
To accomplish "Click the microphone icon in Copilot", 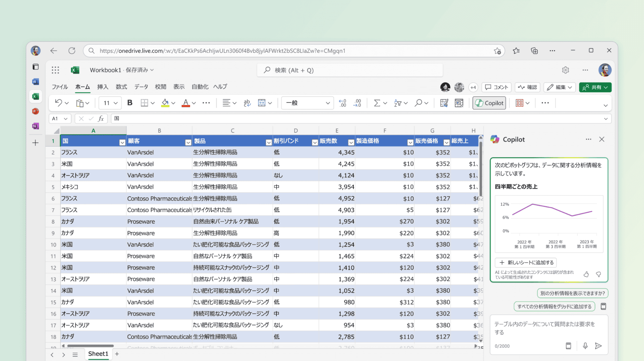I will click(585, 346).
